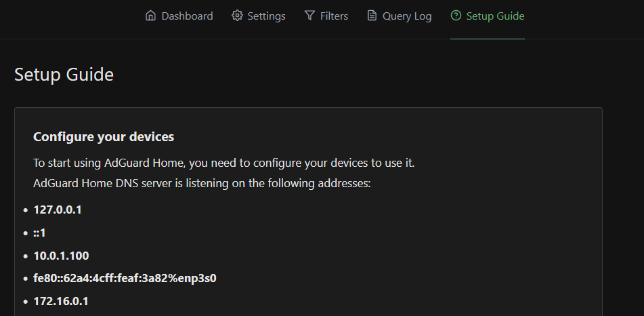The width and height of the screenshot is (644, 316).
Task: Click the Configure your devices heading
Action: click(x=104, y=137)
